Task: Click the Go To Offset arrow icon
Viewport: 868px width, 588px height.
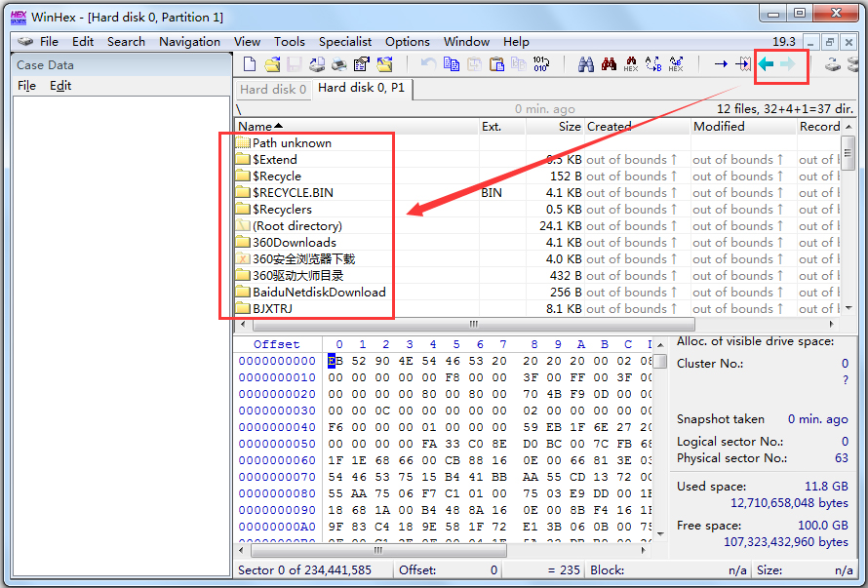Action: coord(721,65)
